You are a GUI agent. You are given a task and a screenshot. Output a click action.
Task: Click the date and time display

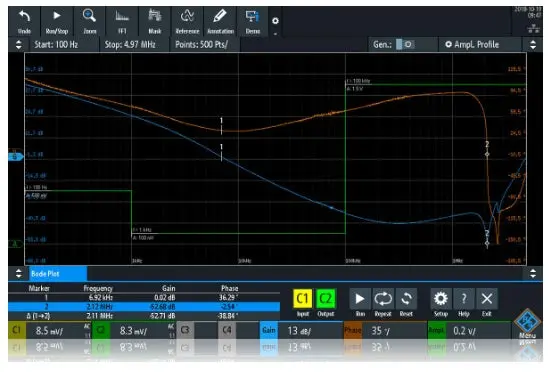point(528,12)
